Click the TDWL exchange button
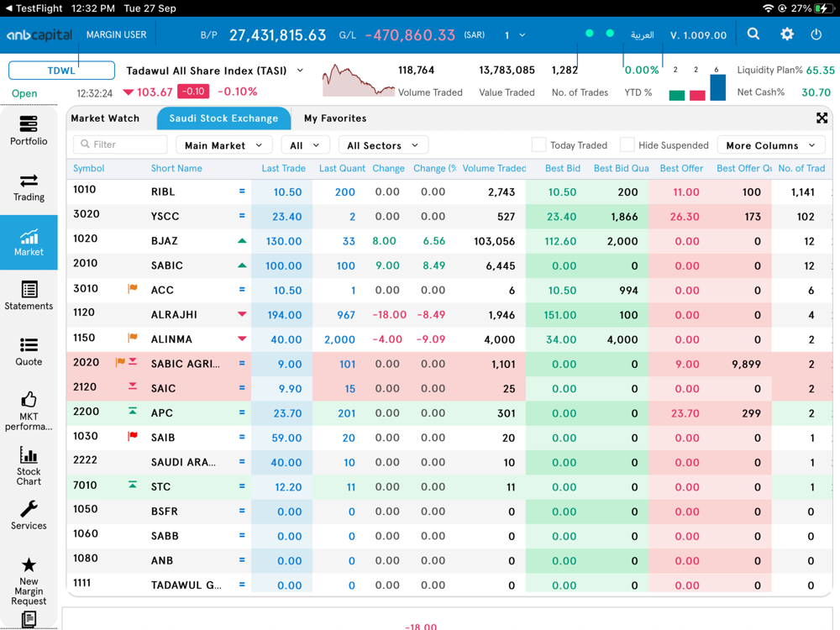 pyautogui.click(x=61, y=71)
